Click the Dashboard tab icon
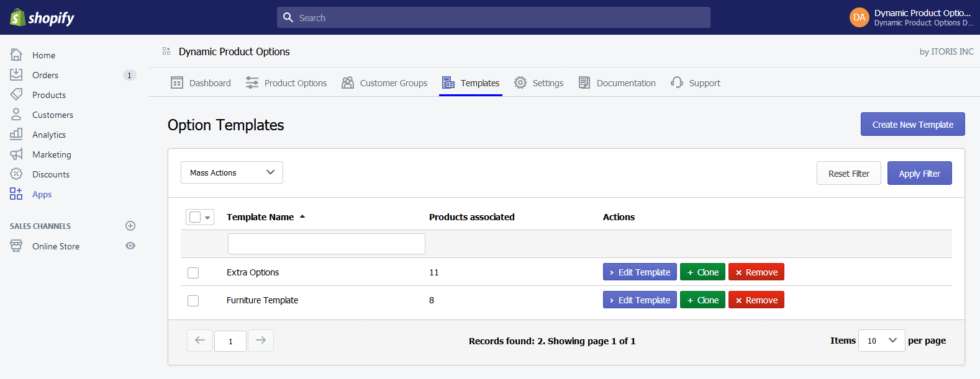The image size is (980, 379). (x=177, y=82)
